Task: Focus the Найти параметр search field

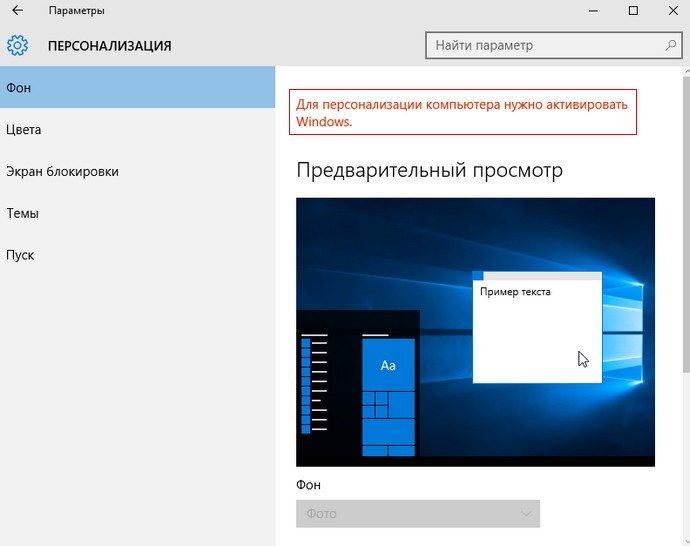Action: point(554,45)
